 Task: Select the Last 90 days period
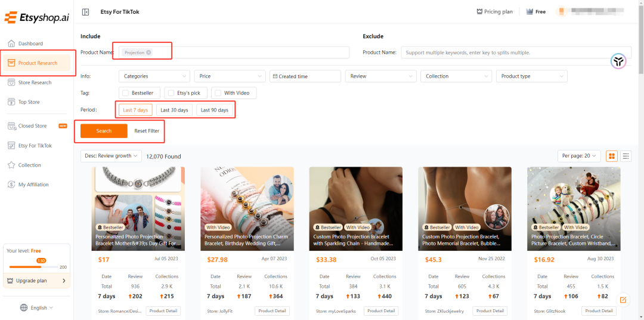point(215,110)
